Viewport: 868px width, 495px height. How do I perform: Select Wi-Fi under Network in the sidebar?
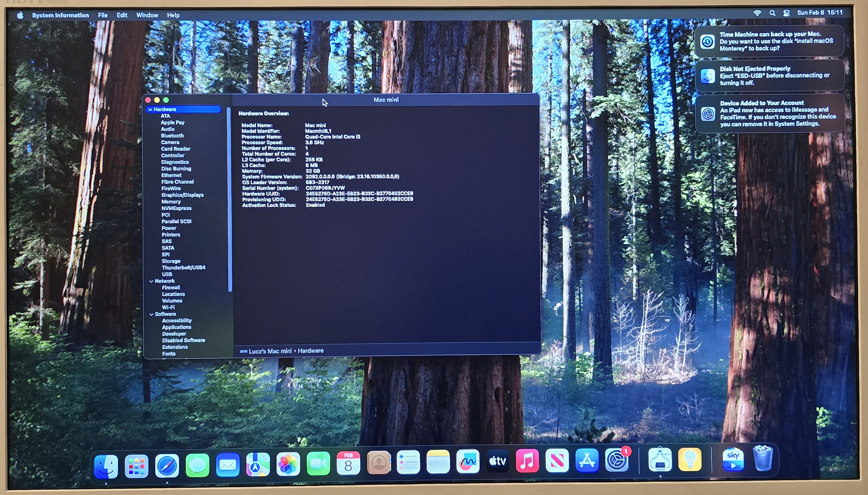tap(168, 307)
